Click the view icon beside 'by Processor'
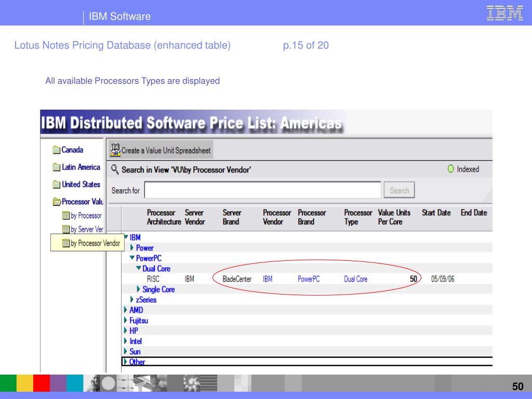Image resolution: width=532 pixels, height=399 pixels. [x=66, y=216]
